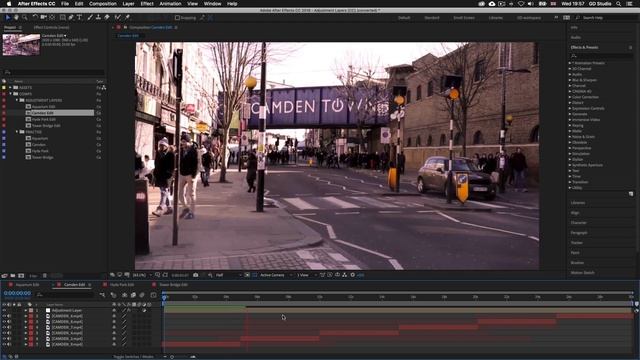Image resolution: width=640 pixels, height=360 pixels.
Task: Toggle visibility of timeline layer 2
Action: 4,316
